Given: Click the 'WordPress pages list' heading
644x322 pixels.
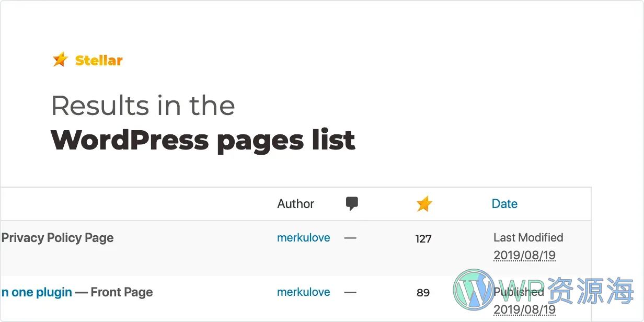Looking at the screenshot, I should pyautogui.click(x=203, y=140).
